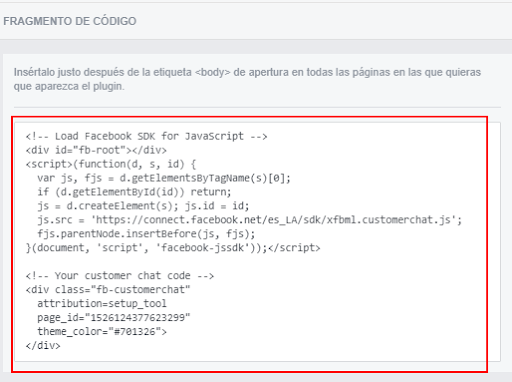Click the 'if (d.getElementById(id)) return;' line
This screenshot has width=512, height=382.
(x=134, y=192)
